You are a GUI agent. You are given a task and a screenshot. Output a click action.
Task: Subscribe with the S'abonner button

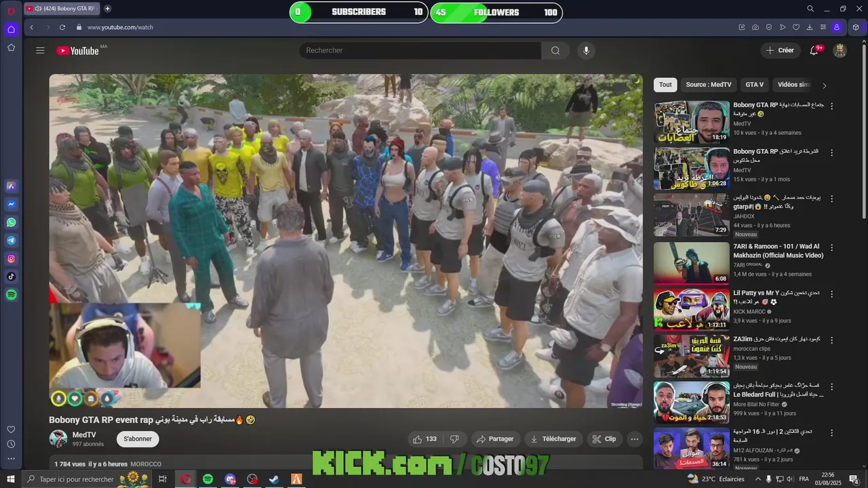[x=138, y=439]
